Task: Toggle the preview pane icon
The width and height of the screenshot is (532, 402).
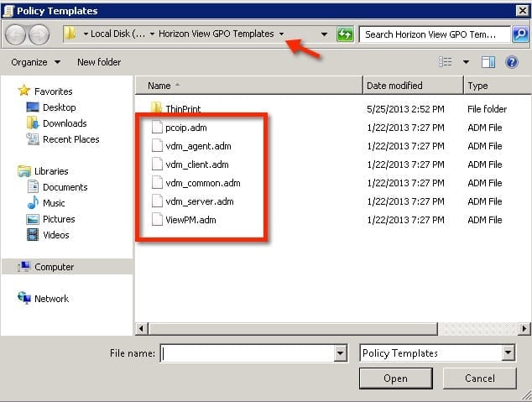Action: (488, 62)
